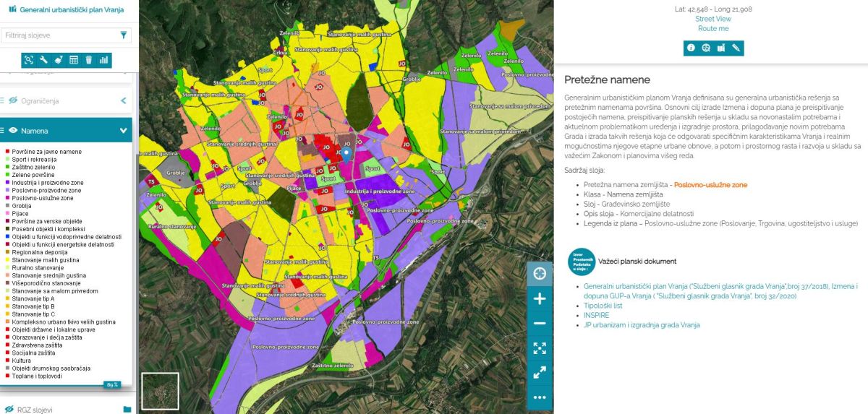Open the attribute table icon

click(x=74, y=60)
